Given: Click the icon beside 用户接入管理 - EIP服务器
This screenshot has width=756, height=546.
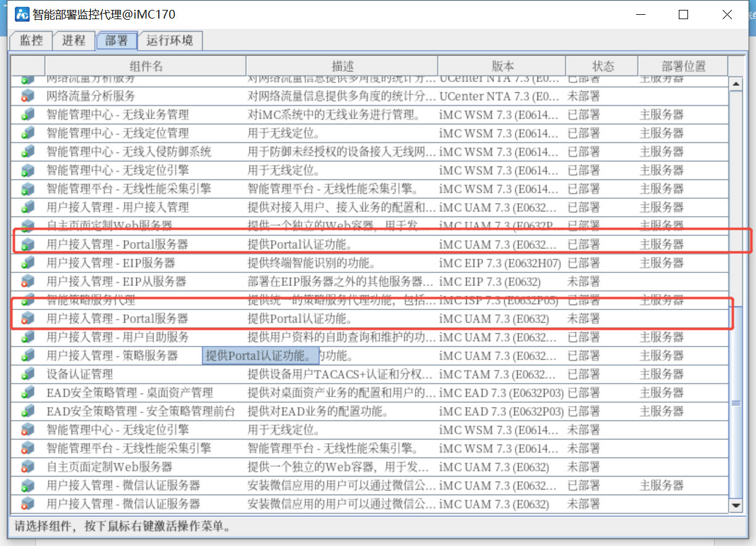Looking at the screenshot, I should pos(28,263).
